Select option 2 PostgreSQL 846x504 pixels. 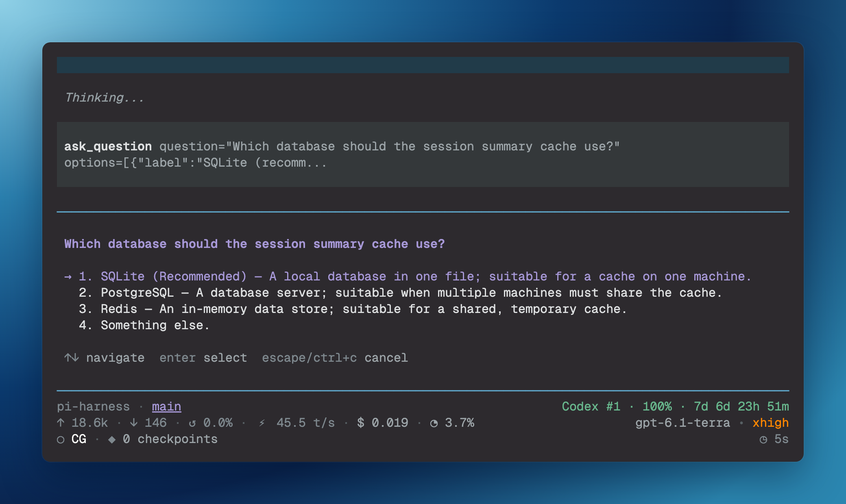(x=400, y=293)
